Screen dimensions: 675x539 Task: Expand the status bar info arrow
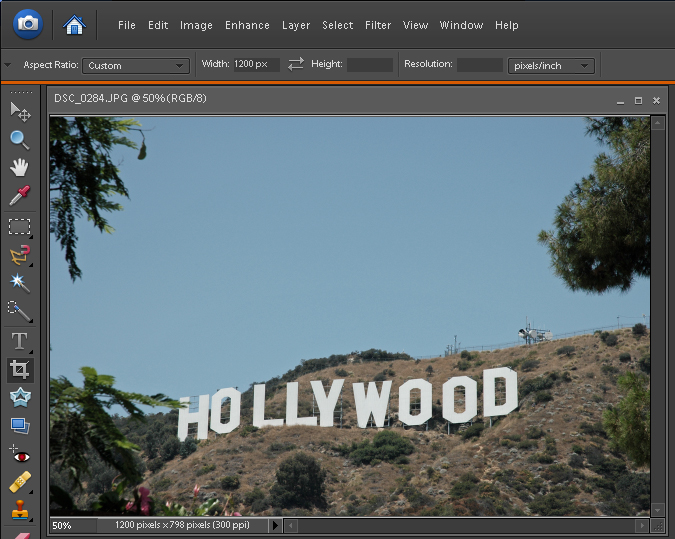click(276, 525)
